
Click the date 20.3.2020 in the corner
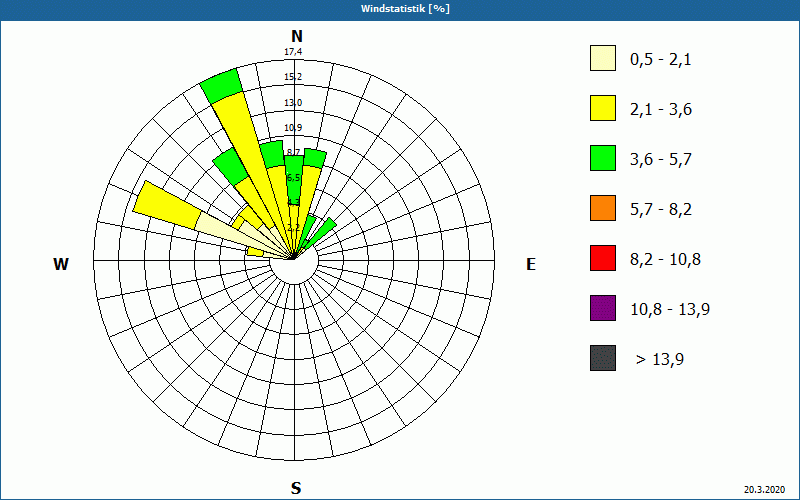pyautogui.click(x=764, y=490)
